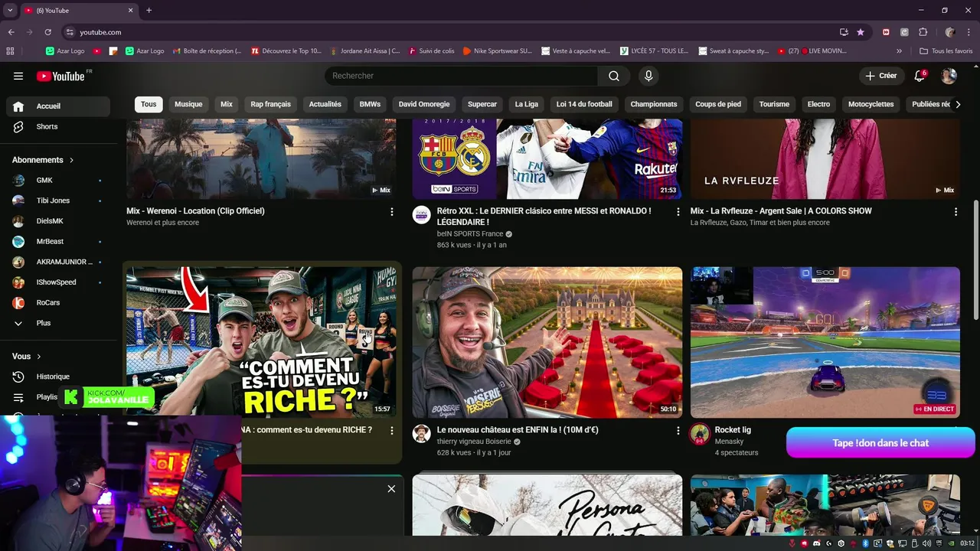Select the Motocyclettes filter chip
Viewport: 980px width, 551px height.
click(871, 104)
